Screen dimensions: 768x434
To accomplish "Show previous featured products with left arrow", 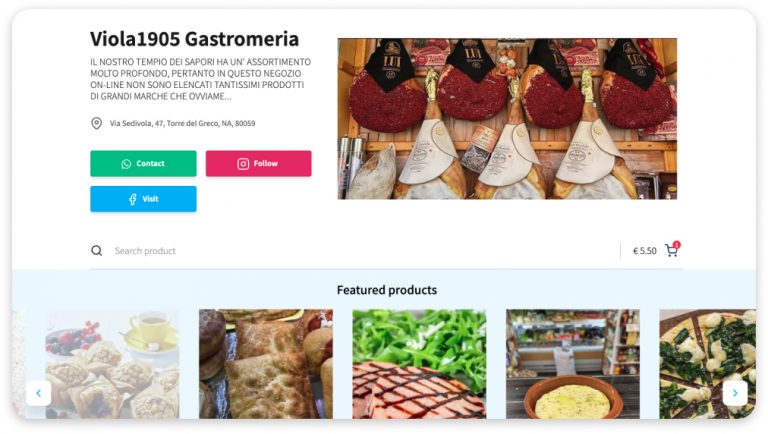I will [38, 393].
